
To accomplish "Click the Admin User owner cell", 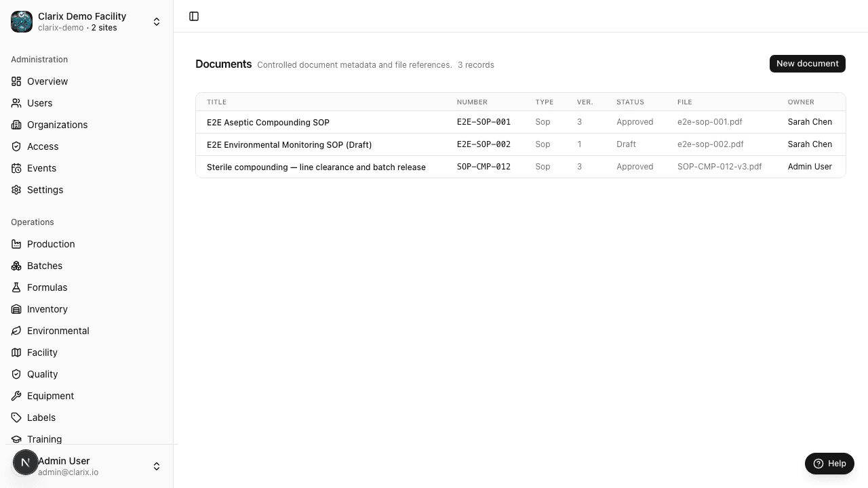I will [x=810, y=167].
